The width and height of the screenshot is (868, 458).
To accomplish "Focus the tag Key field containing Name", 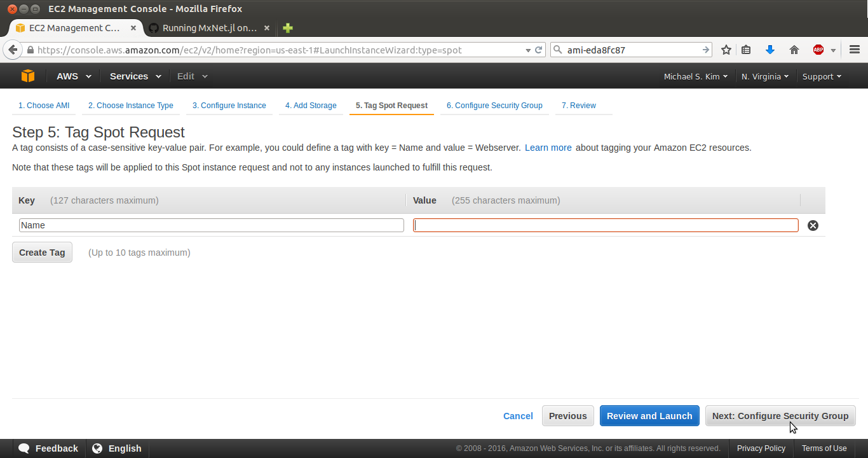I will click(x=212, y=225).
